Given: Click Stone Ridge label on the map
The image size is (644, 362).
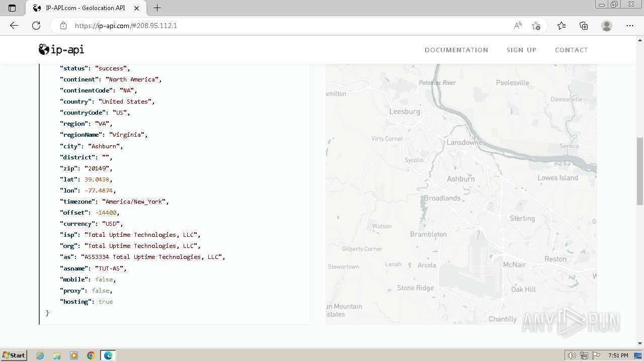Looking at the screenshot, I should [x=416, y=288].
